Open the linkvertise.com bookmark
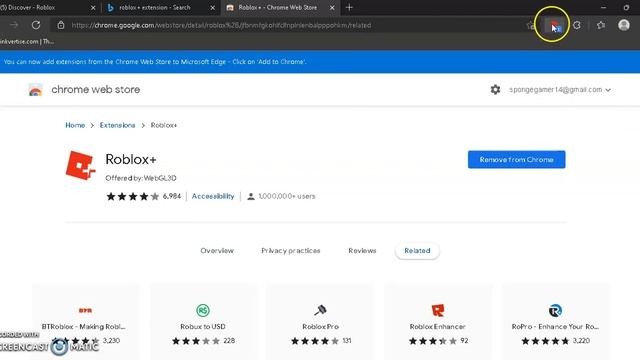The width and height of the screenshot is (640, 360). click(27, 42)
